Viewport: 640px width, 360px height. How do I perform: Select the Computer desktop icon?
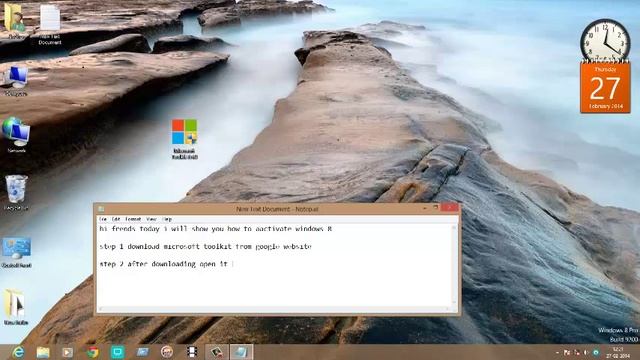[x=16, y=81]
